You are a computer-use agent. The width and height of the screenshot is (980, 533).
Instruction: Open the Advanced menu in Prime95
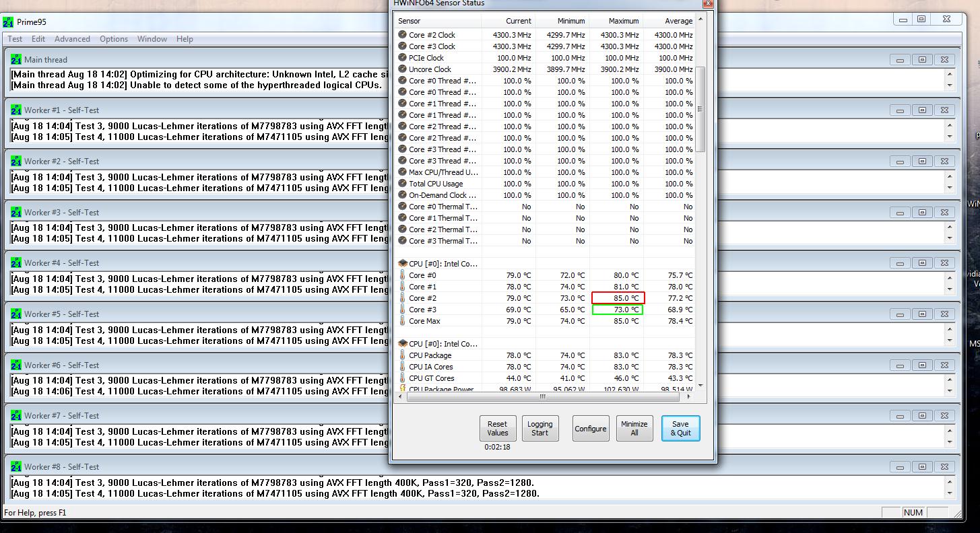pyautogui.click(x=72, y=39)
